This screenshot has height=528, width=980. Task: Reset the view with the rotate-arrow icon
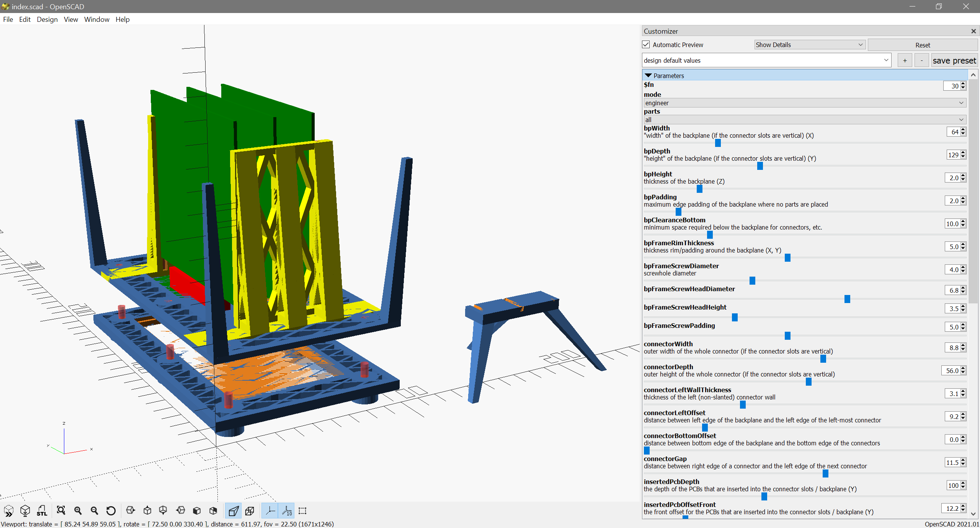111,510
